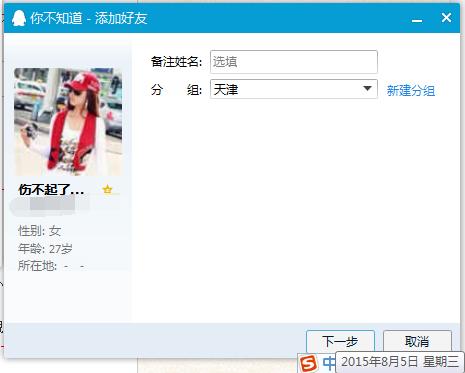Click the 取消 button

[x=417, y=341]
